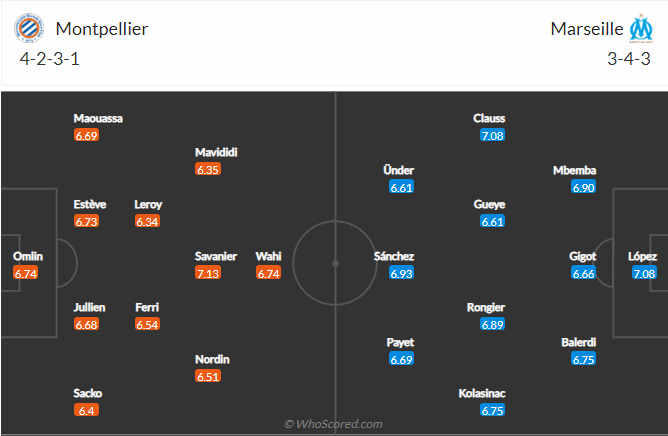
Task: Click the Marseille 3-4-3 formation text
Action: tap(629, 59)
